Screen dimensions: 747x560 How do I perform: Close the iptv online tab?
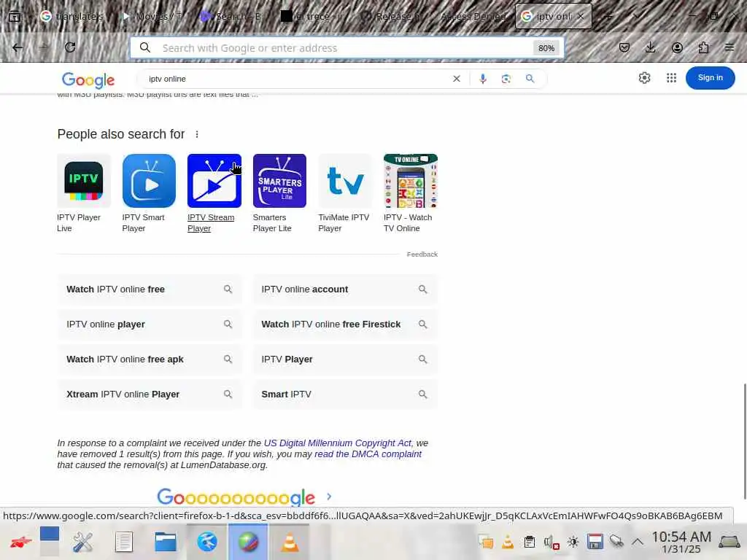581,16
